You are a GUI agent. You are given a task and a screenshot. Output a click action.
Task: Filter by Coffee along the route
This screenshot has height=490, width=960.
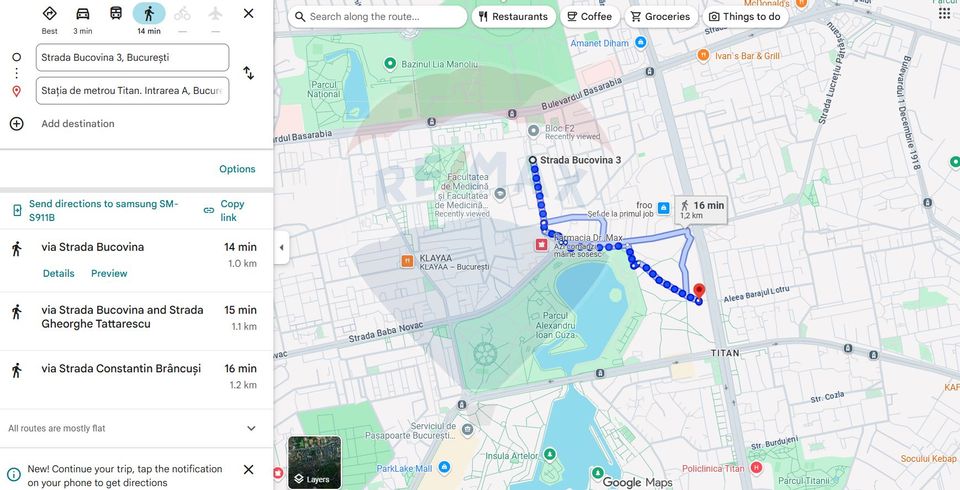[x=590, y=17]
